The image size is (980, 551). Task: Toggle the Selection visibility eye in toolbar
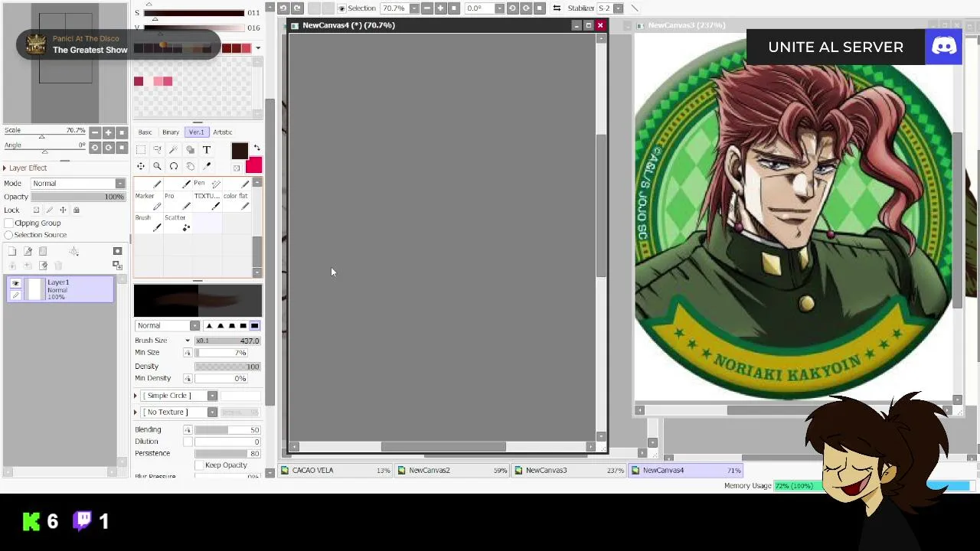[x=341, y=8]
